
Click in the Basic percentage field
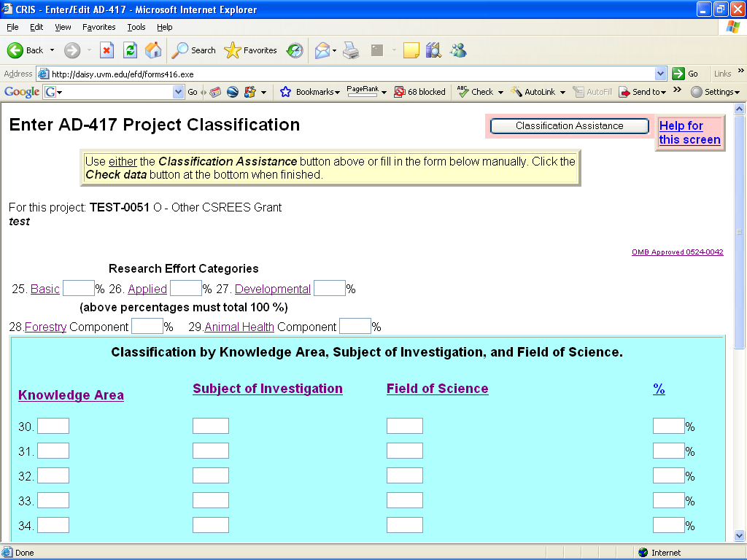tap(78, 289)
